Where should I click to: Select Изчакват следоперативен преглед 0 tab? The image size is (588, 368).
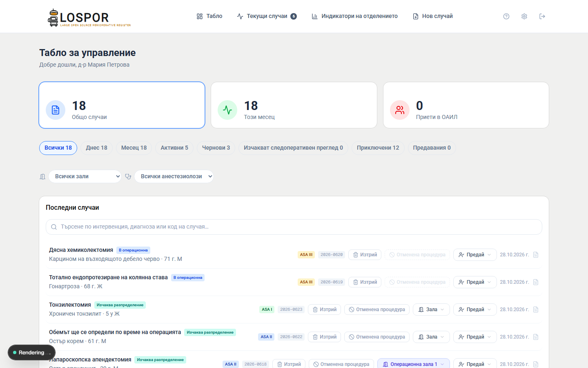(x=293, y=148)
